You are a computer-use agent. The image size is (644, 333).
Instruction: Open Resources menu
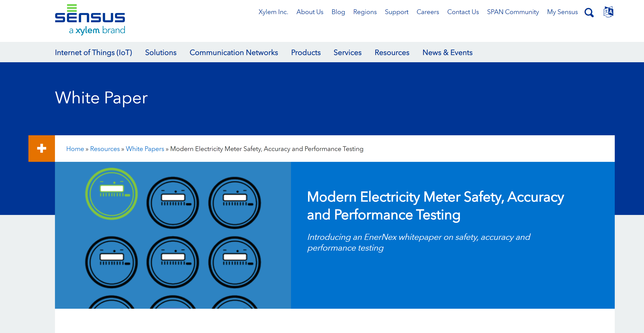pyautogui.click(x=392, y=52)
